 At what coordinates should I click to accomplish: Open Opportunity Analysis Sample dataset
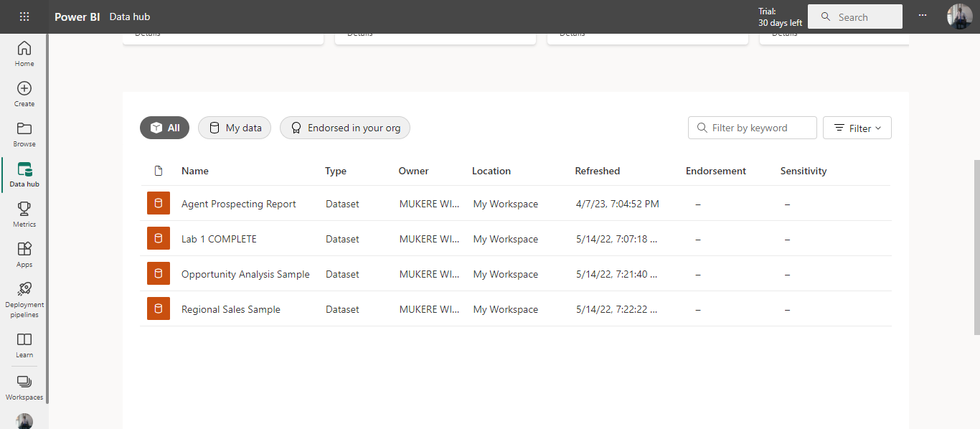click(x=245, y=274)
